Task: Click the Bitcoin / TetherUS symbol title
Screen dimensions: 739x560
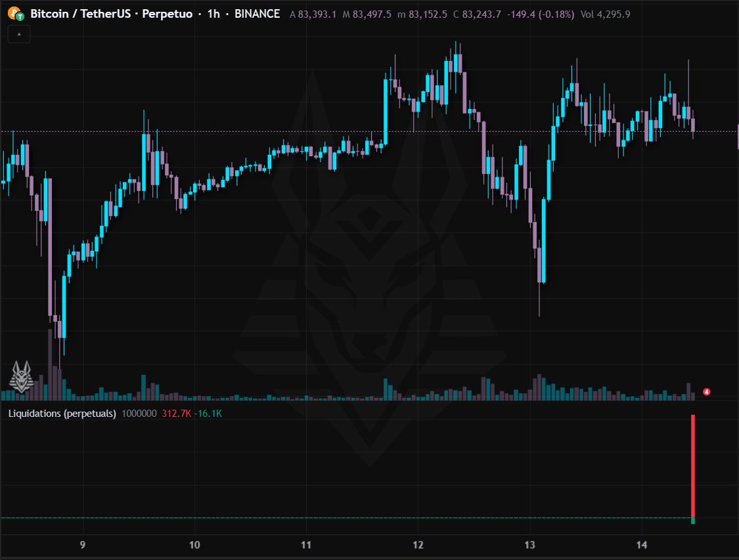Action: click(x=111, y=14)
